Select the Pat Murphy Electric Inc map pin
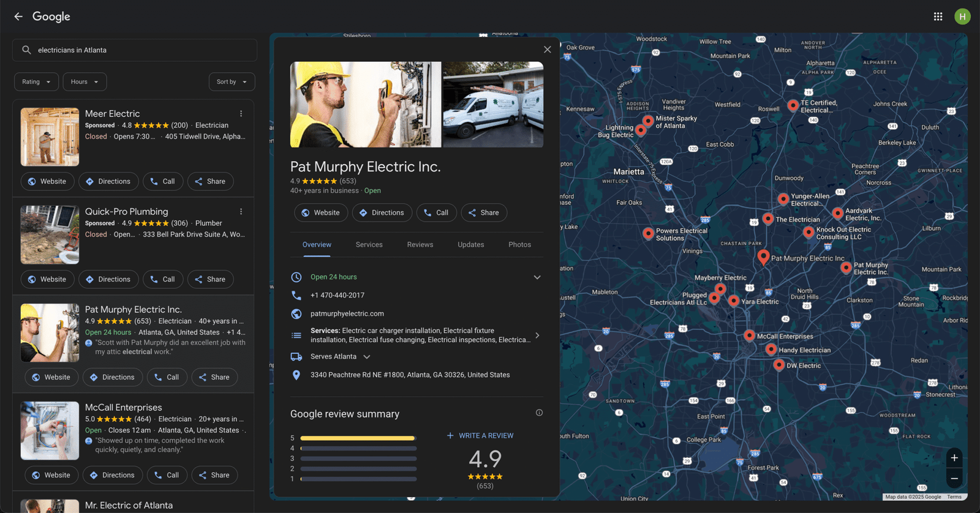980x513 pixels. [x=763, y=256]
